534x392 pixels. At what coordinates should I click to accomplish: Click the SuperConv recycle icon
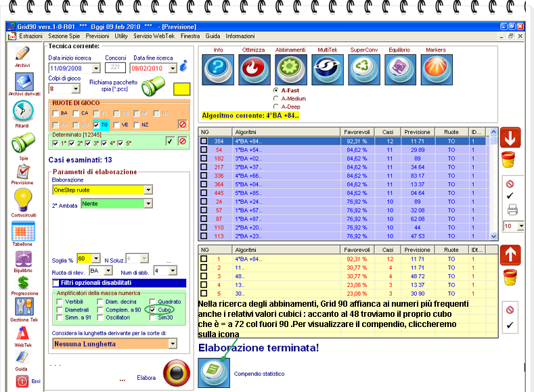click(x=364, y=68)
